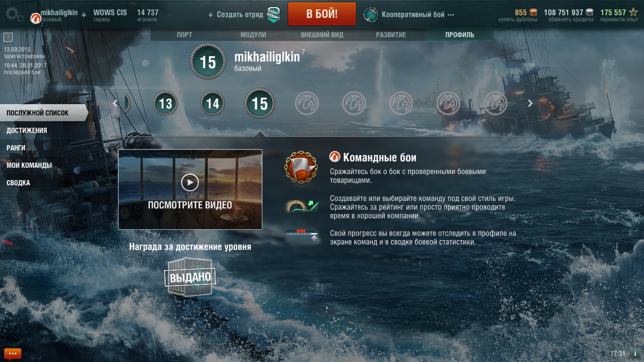
Task: Play the ПОСМОТРИТЕ ВИДЕО video thumbnail
Action: [x=190, y=189]
